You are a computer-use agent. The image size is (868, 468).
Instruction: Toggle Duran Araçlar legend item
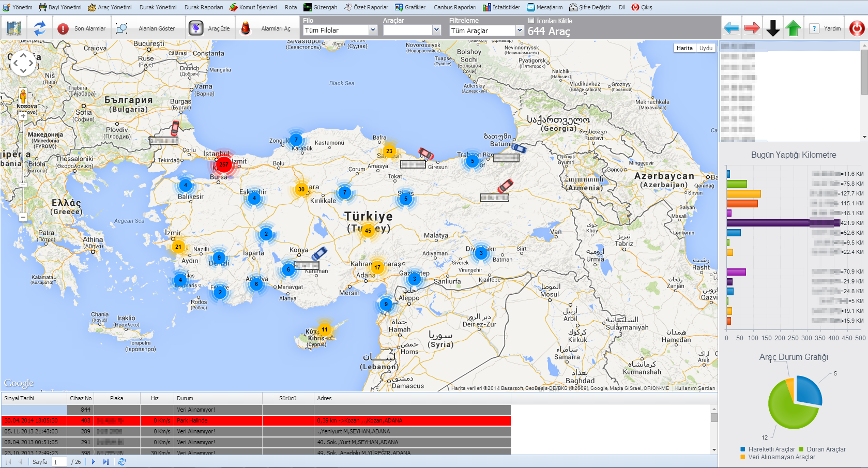coord(822,449)
